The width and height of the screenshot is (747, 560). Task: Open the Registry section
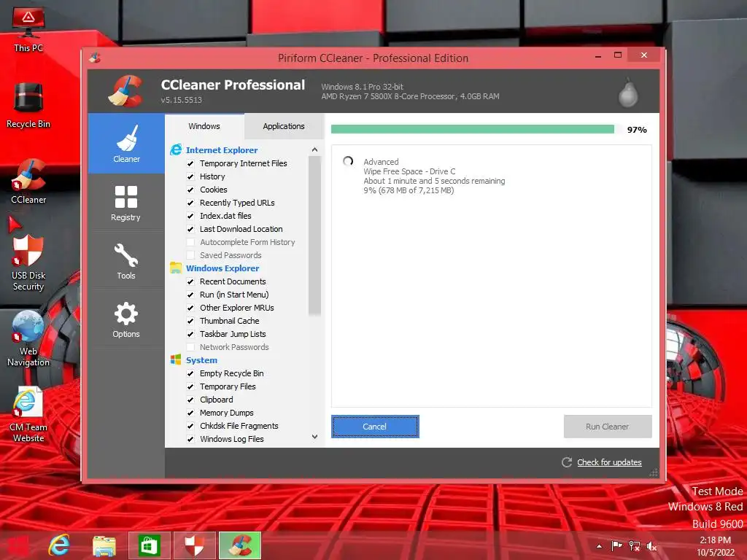pos(126,203)
